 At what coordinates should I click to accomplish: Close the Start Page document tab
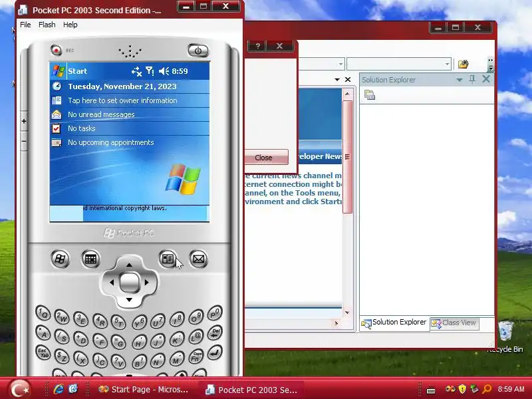click(x=348, y=79)
